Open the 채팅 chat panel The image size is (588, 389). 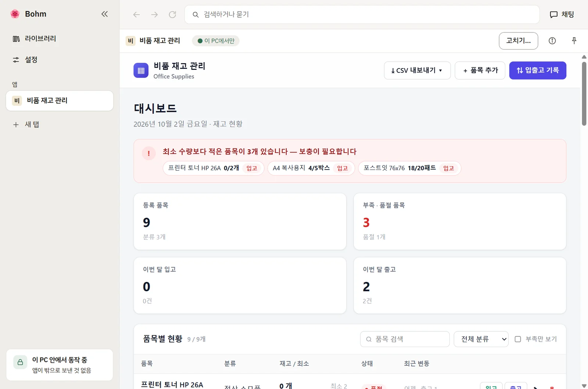pos(562,14)
